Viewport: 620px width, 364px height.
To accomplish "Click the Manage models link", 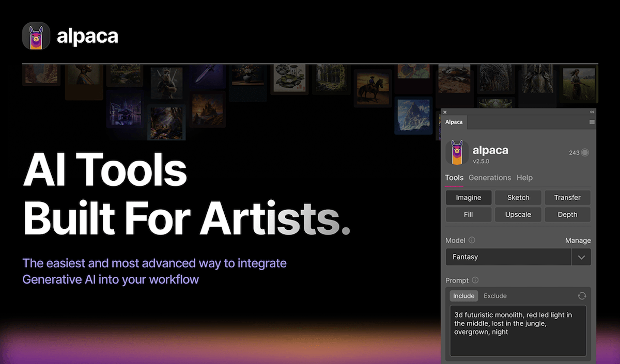I will (x=578, y=241).
